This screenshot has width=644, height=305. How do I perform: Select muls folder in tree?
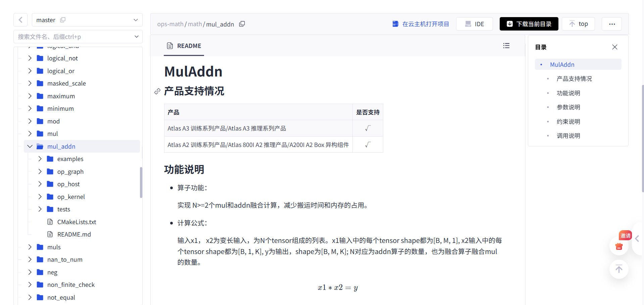(x=54, y=247)
